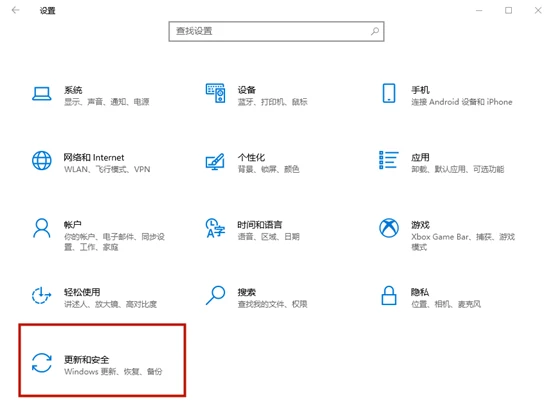The image size is (553, 411).
Task: Click the 游戏 title text
Action: (x=420, y=225)
